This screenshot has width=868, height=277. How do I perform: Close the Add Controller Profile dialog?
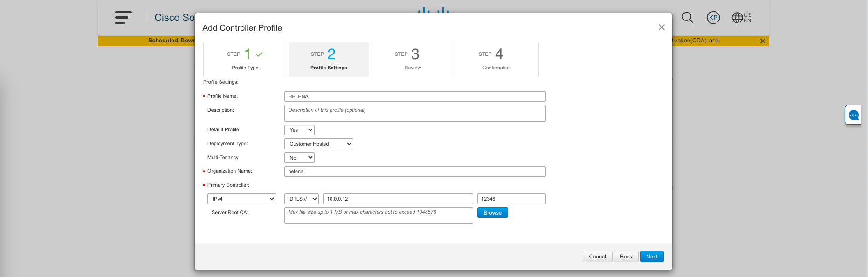[x=661, y=27]
